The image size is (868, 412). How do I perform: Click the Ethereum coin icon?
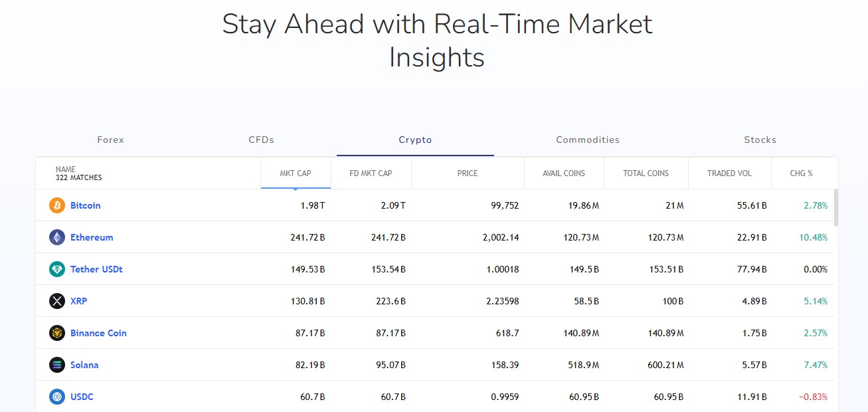pyautogui.click(x=57, y=237)
